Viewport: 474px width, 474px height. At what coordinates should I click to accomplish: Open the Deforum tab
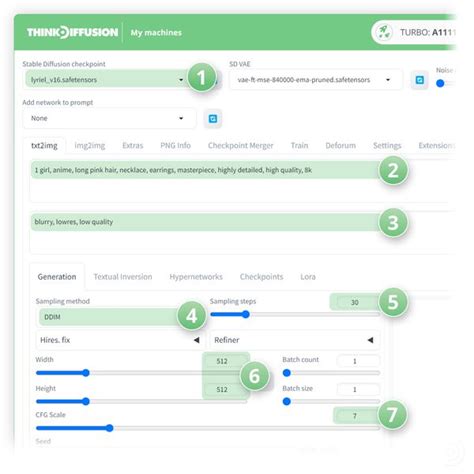tap(340, 146)
